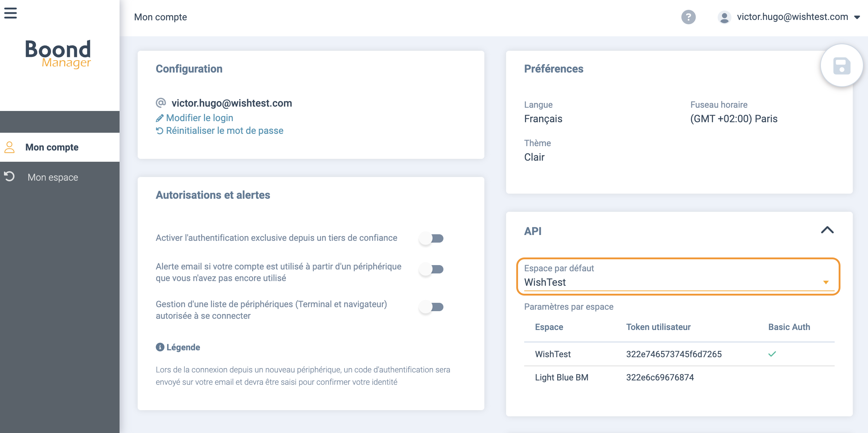Click the Légende heading

coord(183,347)
